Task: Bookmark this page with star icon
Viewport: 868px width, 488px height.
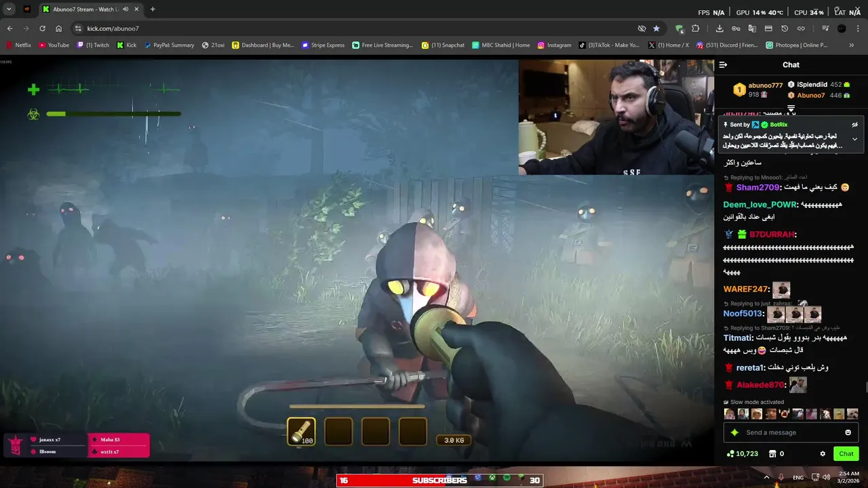Action: coord(656,28)
